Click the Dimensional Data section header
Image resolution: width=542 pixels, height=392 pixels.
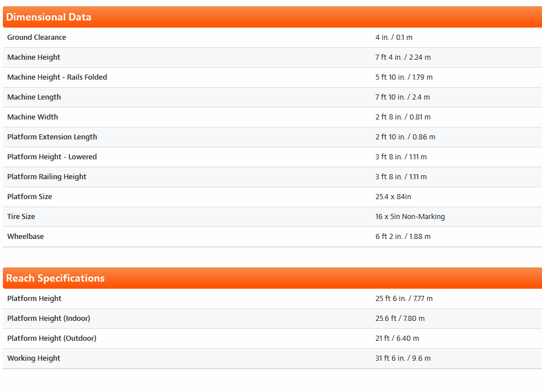[x=49, y=17]
